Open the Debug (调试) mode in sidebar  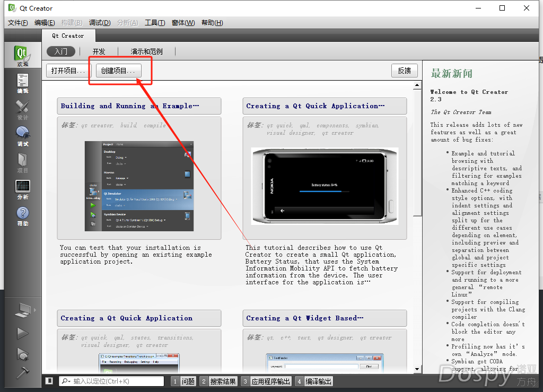coord(22,136)
